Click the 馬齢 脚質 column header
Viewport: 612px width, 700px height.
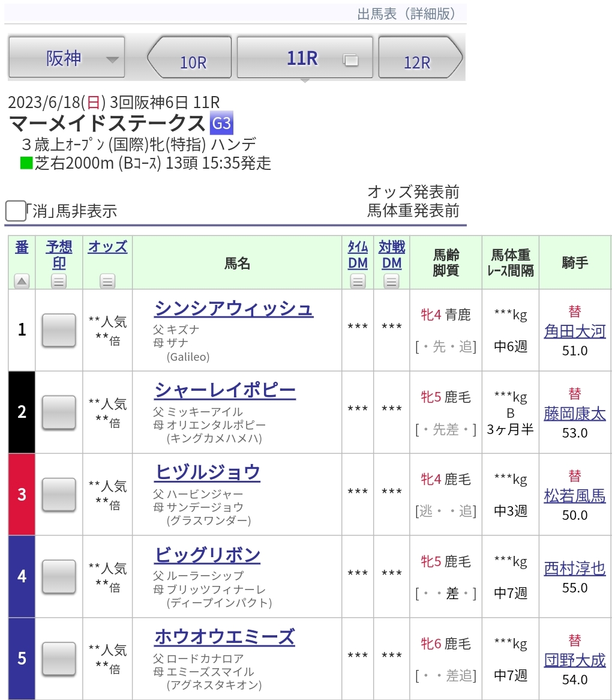coord(446,263)
